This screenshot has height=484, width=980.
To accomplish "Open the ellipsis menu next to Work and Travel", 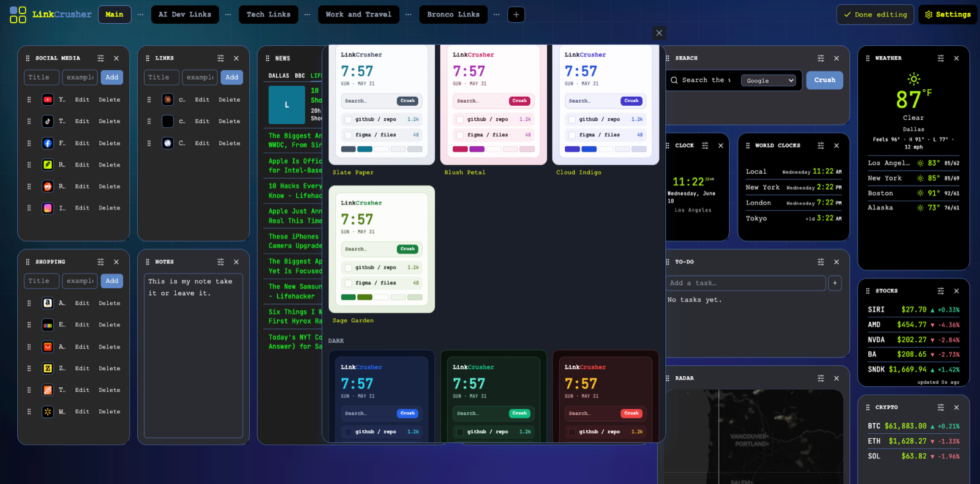I will click(x=408, y=15).
